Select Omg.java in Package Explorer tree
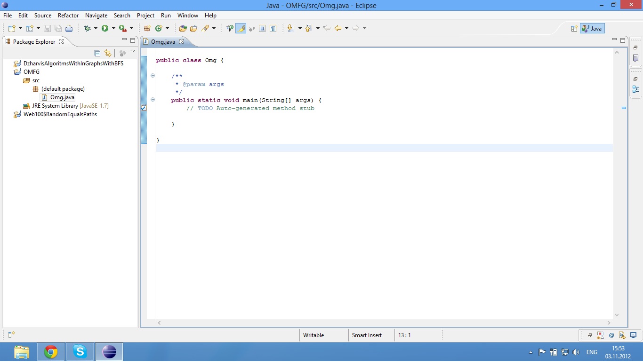 62,97
